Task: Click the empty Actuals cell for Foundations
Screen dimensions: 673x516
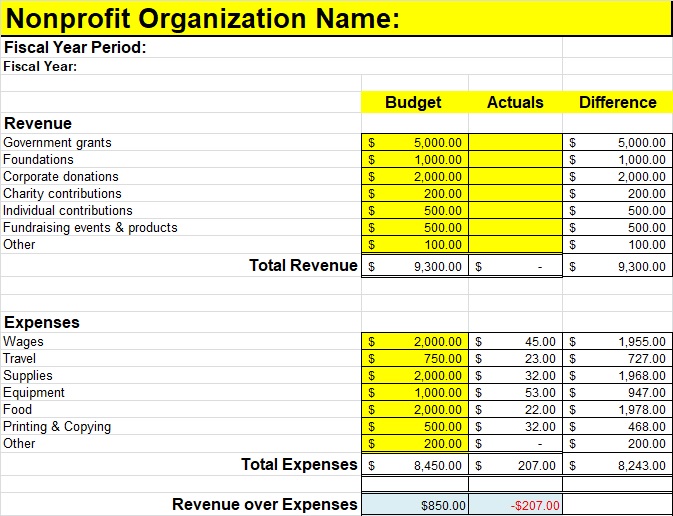Action: (515, 160)
